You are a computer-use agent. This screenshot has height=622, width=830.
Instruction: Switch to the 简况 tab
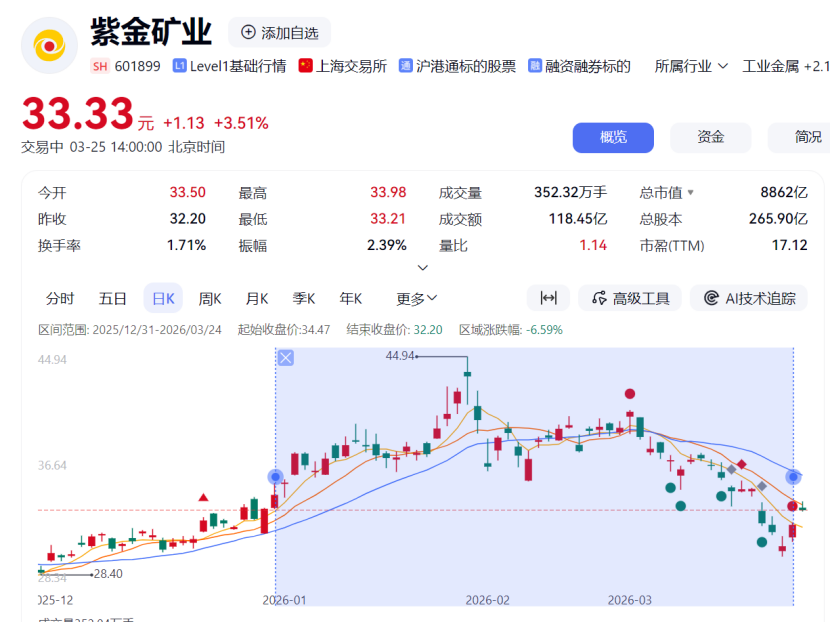click(799, 138)
